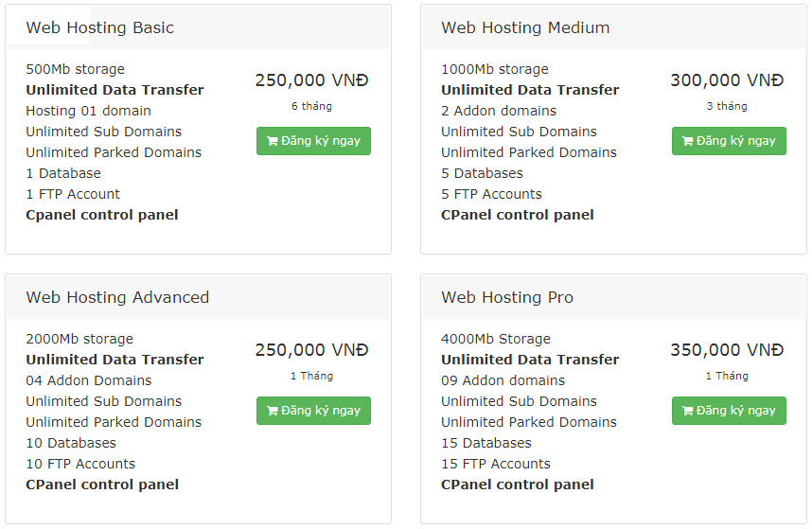Click cart icon in Web Hosting Pro button
The width and height of the screenshot is (812, 529).
pyautogui.click(x=688, y=411)
